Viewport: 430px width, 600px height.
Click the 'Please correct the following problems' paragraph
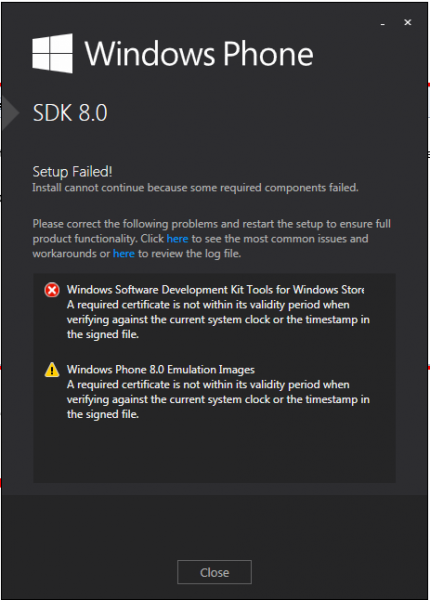click(212, 239)
